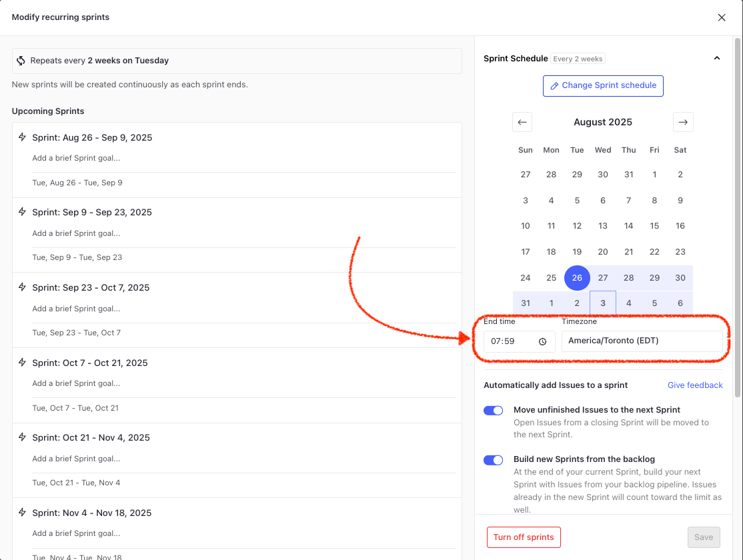The width and height of the screenshot is (743, 560).
Task: Click the repeat cycle icon beside Repeats text
Action: (x=21, y=61)
